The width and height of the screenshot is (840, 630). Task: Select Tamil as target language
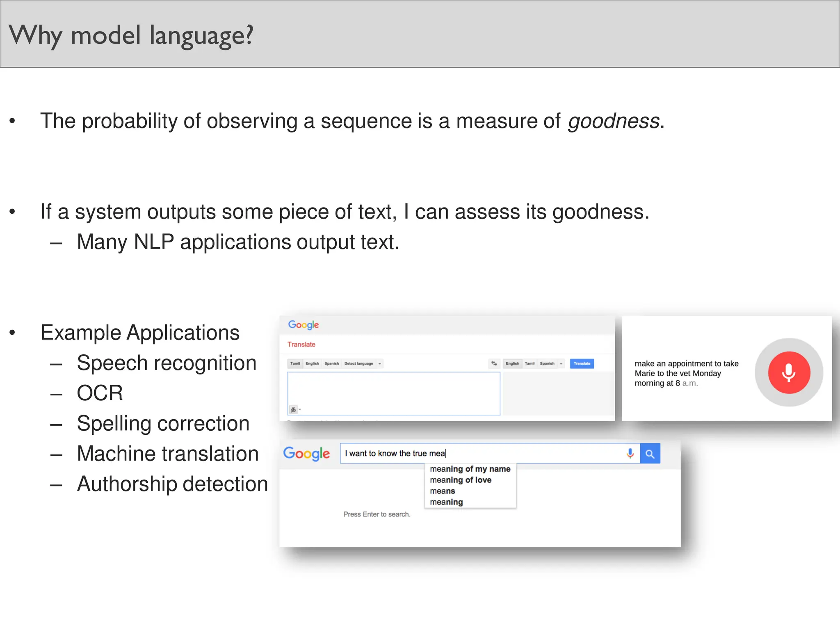click(530, 364)
